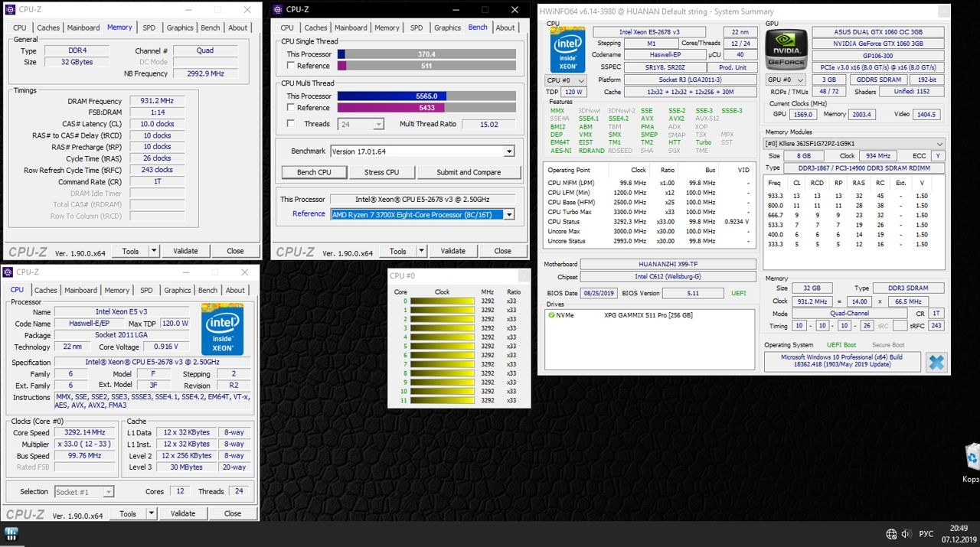
Task: Click the DRAM Frequency 931.2 MHz value
Action: [157, 101]
